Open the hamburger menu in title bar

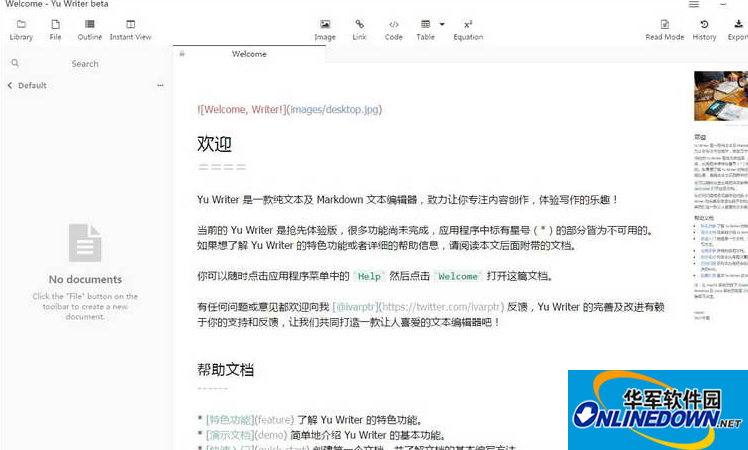pos(694,4)
